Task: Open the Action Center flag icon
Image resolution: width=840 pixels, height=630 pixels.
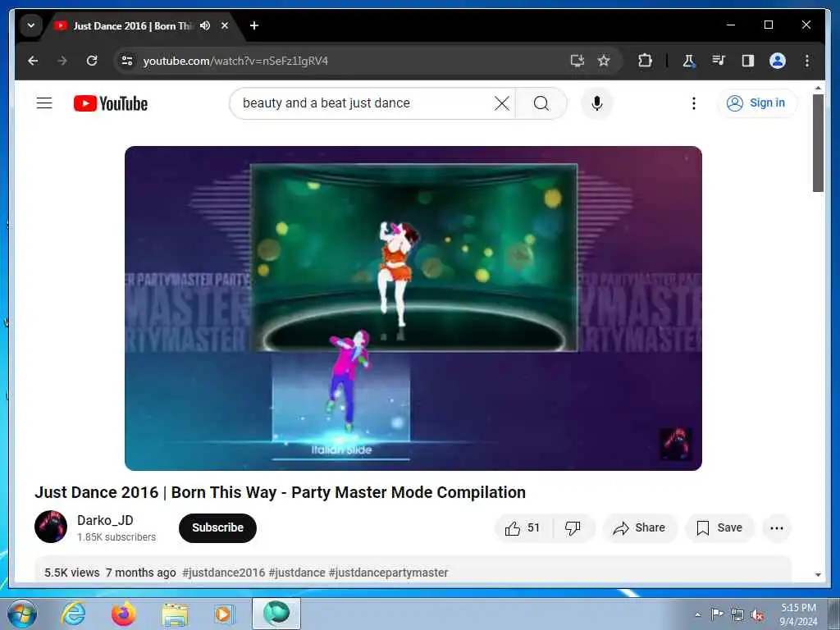Action: [x=717, y=614]
